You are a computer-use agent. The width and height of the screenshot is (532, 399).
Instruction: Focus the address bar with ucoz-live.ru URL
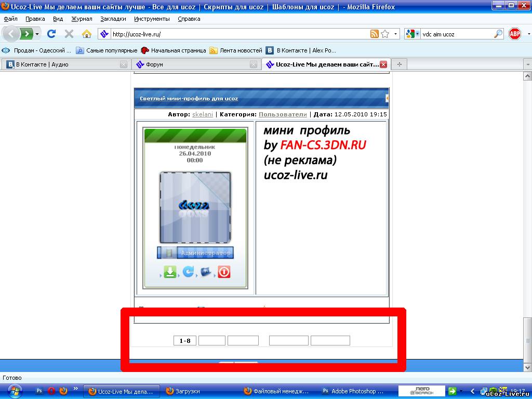[x=239, y=34]
